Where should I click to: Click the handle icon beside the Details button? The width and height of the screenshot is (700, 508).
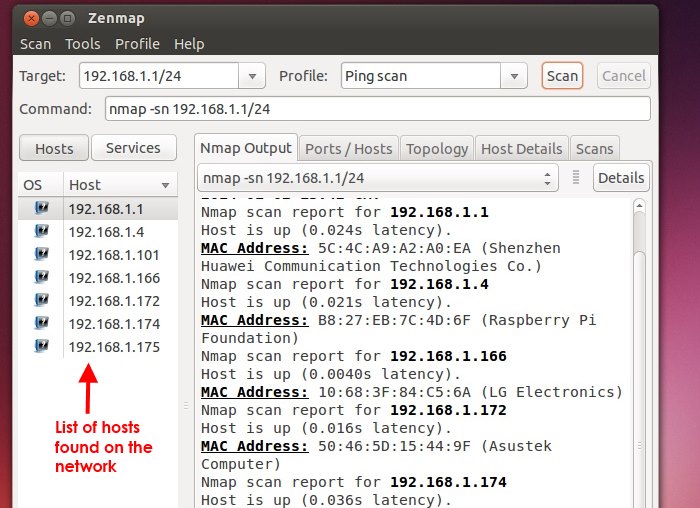coord(576,177)
